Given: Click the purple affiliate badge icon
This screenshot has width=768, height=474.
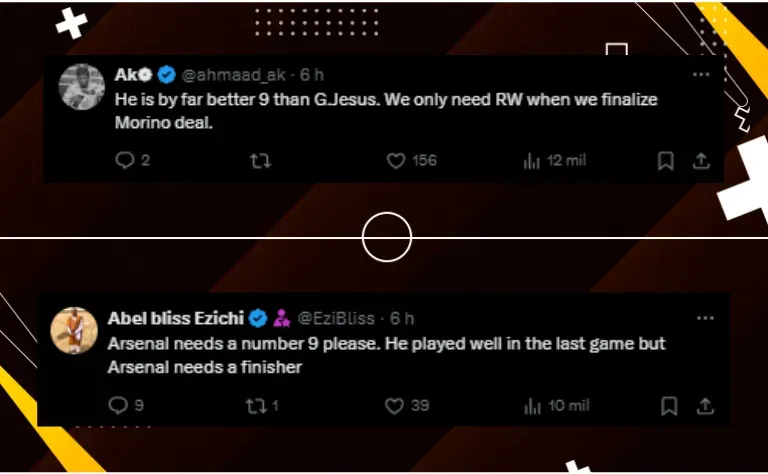Looking at the screenshot, I should click(x=282, y=318).
